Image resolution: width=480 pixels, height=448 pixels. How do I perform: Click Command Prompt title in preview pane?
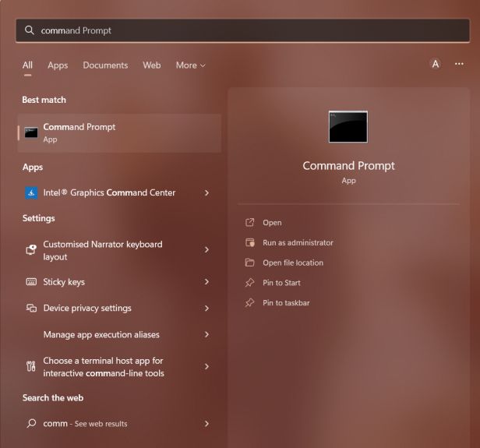click(348, 166)
